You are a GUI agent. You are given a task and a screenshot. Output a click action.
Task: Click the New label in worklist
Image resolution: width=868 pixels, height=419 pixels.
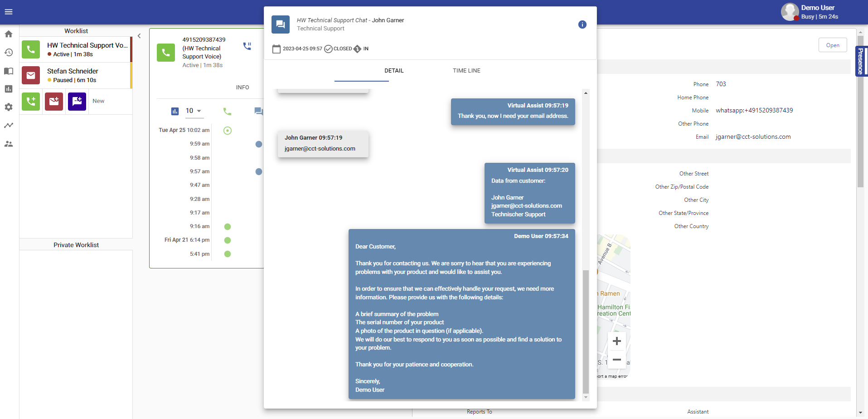click(98, 101)
